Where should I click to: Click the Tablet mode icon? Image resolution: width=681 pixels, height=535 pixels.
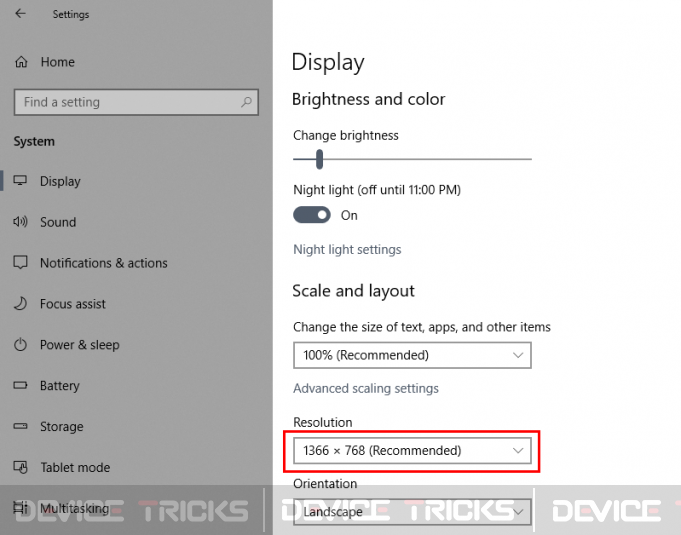pyautogui.click(x=20, y=467)
